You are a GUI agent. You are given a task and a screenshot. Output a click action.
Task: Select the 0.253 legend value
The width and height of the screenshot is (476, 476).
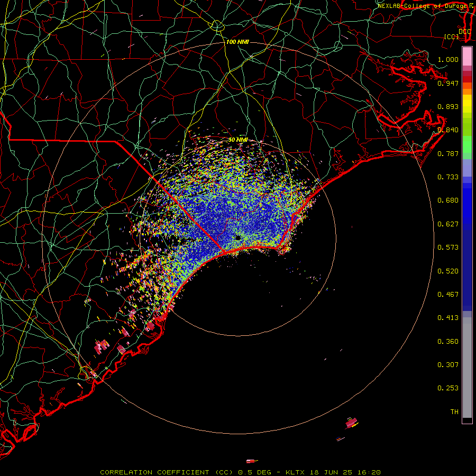pos(448,388)
